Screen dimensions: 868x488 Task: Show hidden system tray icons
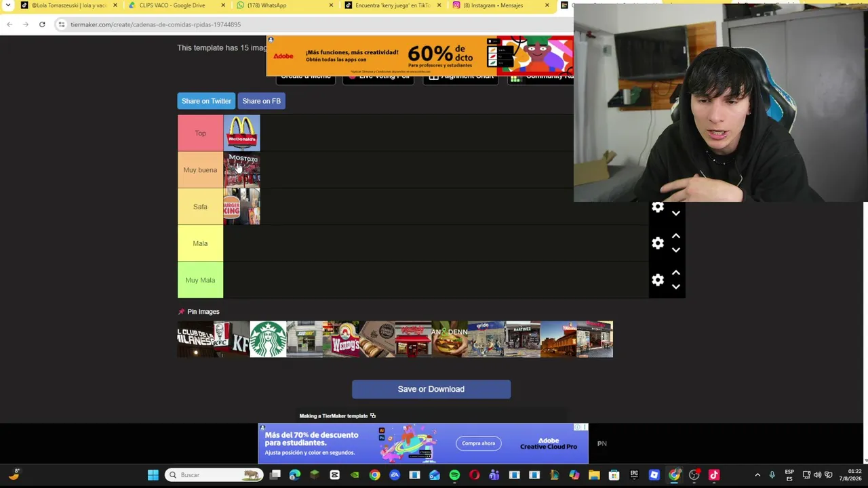click(x=757, y=475)
